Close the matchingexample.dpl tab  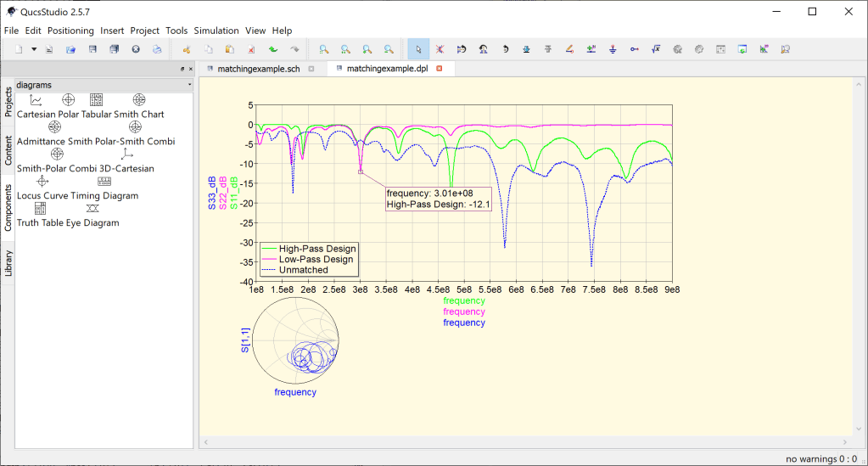[440, 69]
